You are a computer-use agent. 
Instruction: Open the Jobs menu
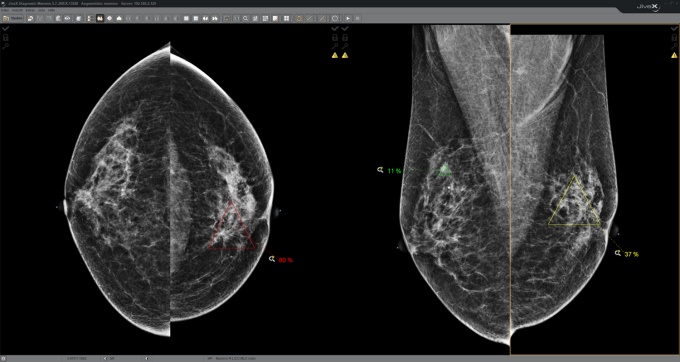pyautogui.click(x=42, y=10)
